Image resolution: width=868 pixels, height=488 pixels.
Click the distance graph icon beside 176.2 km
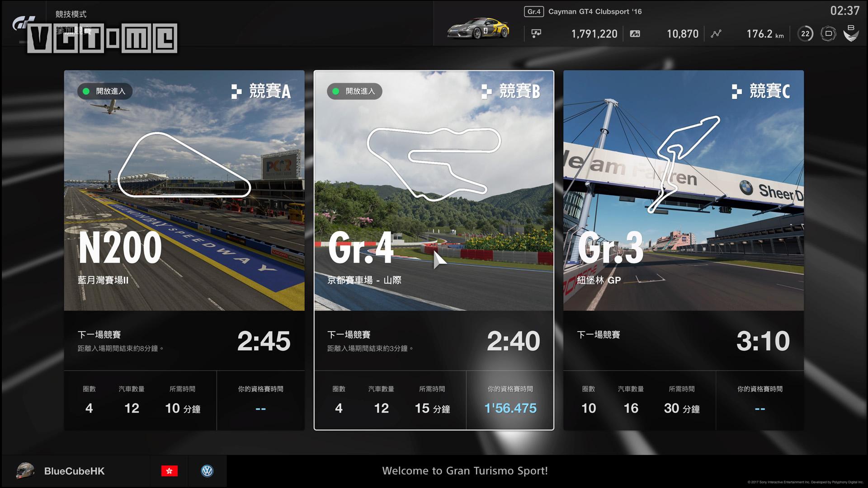point(716,33)
